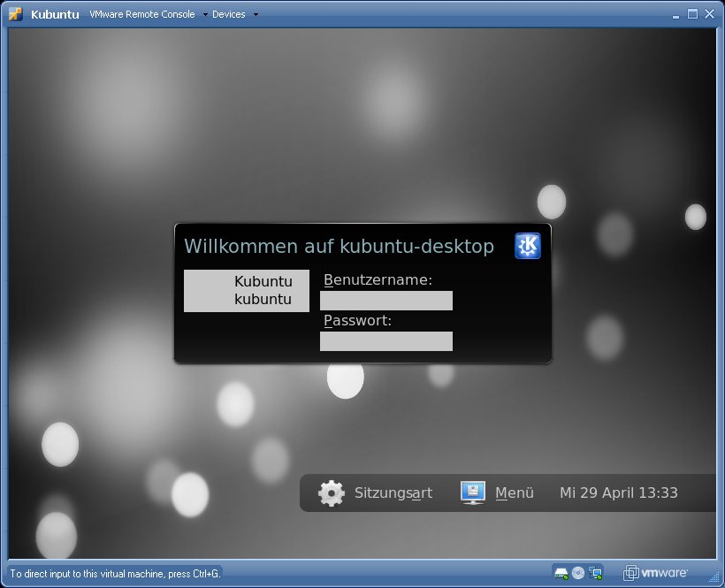This screenshot has height=588, width=725.
Task: Click the network adapter status icon
Action: click(x=595, y=574)
